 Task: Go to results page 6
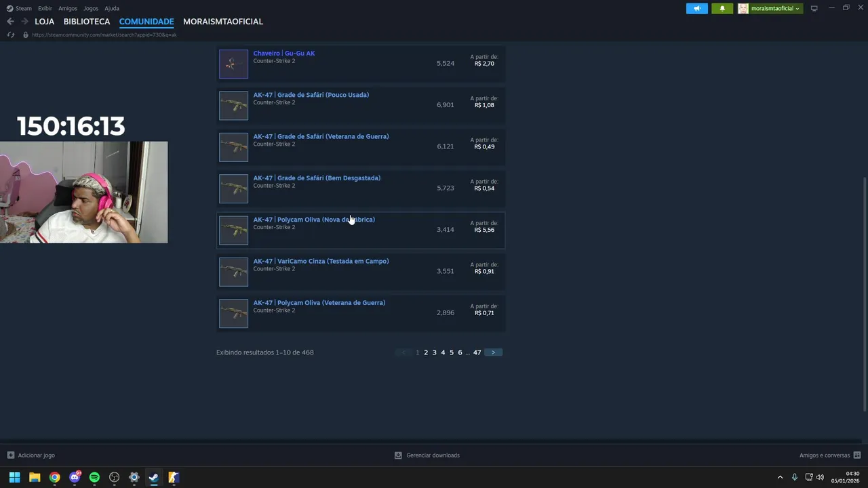tap(460, 352)
